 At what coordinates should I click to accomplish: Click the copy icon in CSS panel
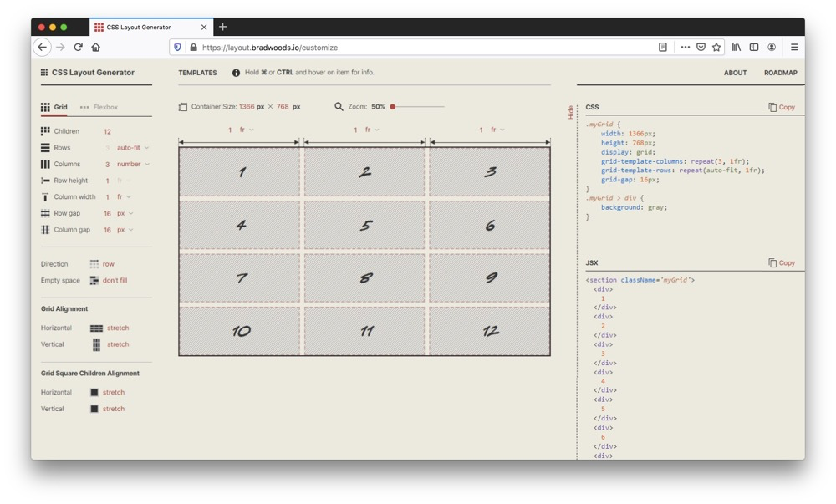[772, 107]
